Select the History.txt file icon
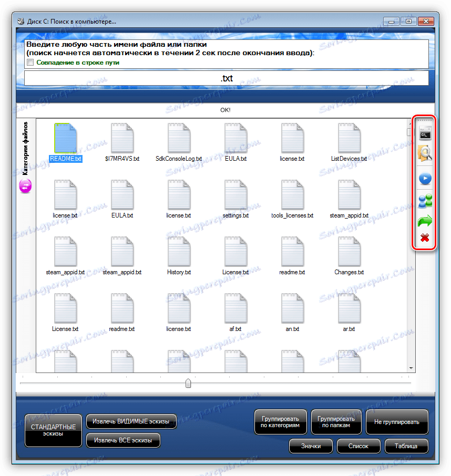The height and width of the screenshot is (476, 451). click(x=179, y=252)
